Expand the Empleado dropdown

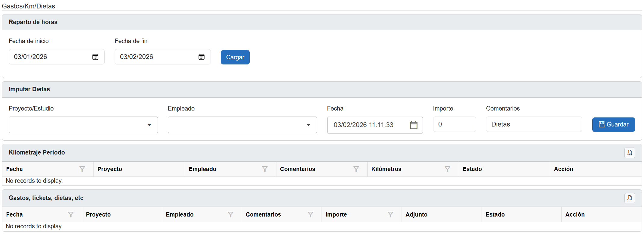click(x=308, y=125)
